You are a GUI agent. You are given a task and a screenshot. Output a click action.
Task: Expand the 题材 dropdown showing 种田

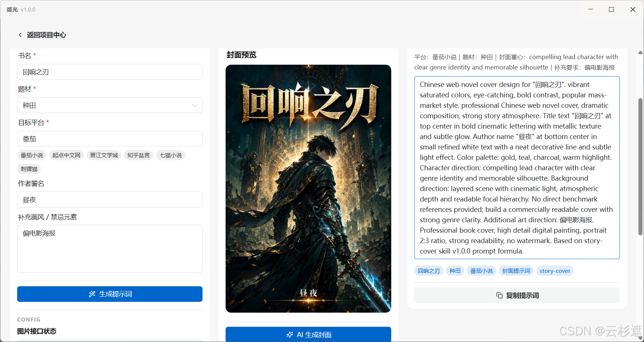pyautogui.click(x=110, y=105)
